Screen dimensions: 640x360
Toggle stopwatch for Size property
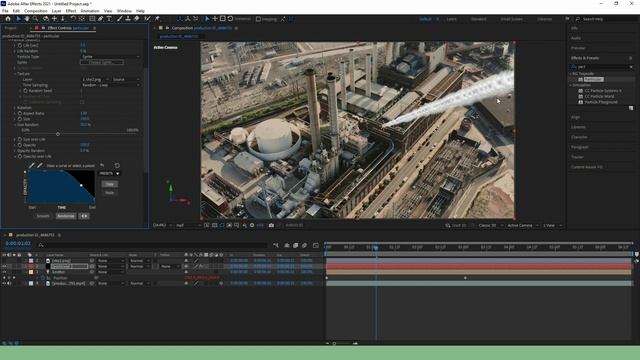(20, 119)
